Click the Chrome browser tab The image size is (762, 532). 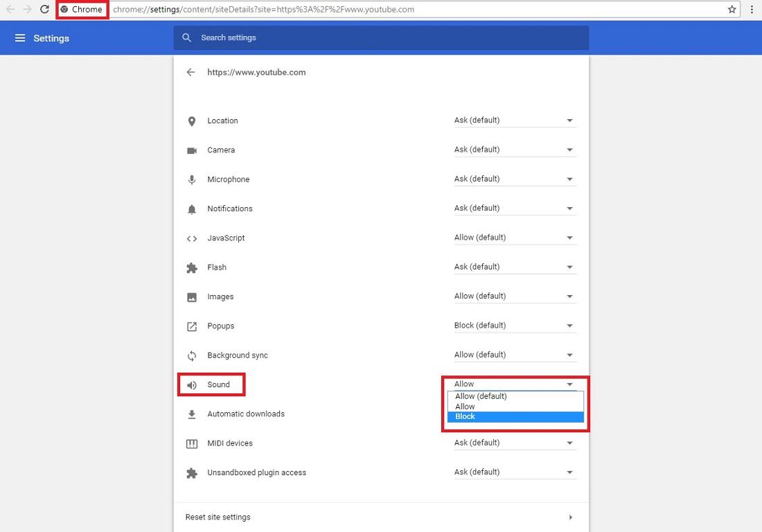coord(82,9)
